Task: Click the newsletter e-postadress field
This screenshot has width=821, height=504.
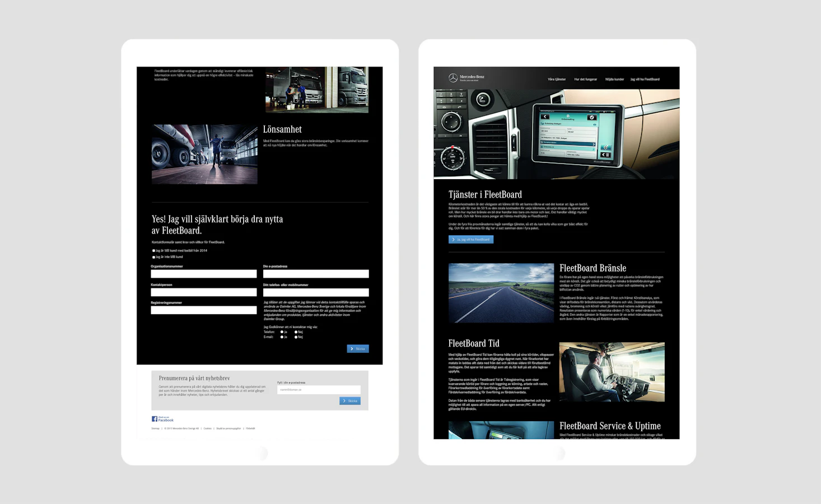Action: pyautogui.click(x=319, y=390)
